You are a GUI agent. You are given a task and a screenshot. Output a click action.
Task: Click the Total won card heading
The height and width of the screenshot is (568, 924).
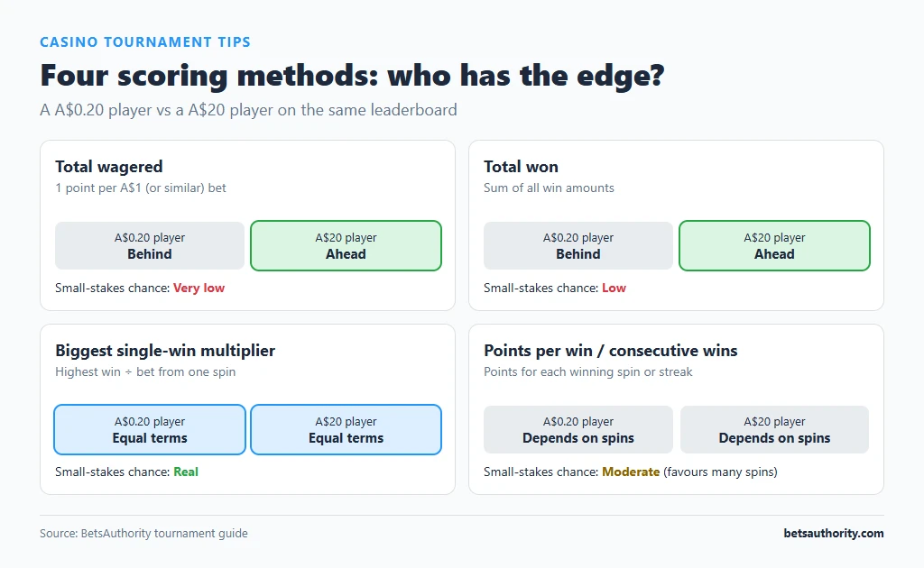[x=521, y=167]
